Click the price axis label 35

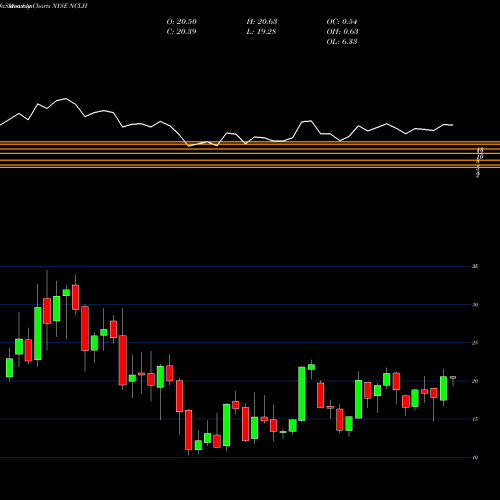click(x=475, y=266)
